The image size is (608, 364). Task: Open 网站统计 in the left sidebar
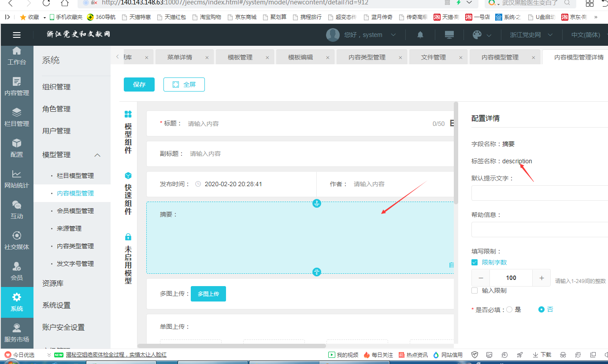17,179
